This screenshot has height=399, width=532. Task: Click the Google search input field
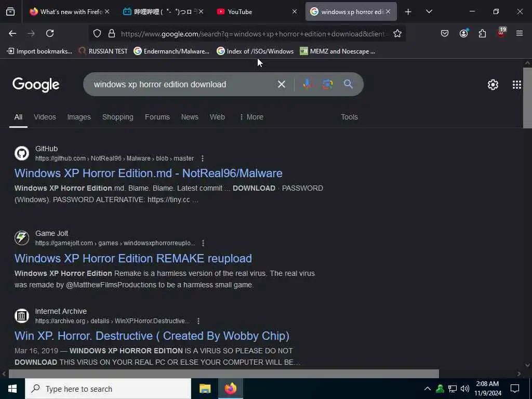183,84
